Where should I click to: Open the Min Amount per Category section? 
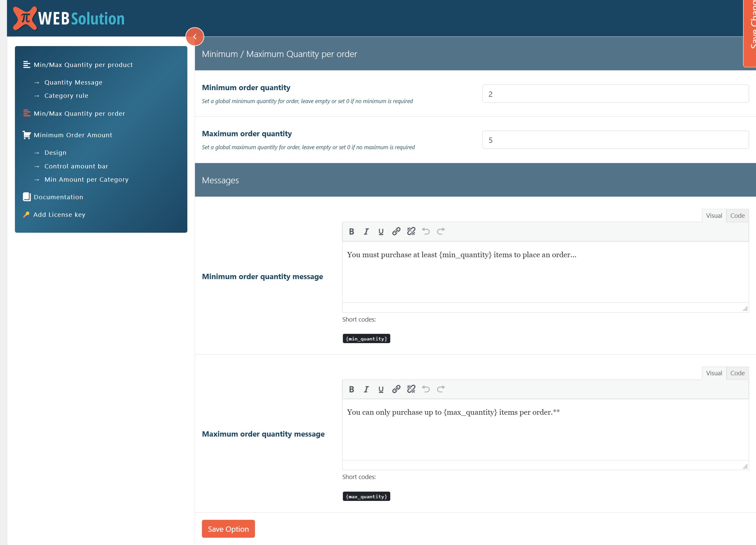pyautogui.click(x=86, y=179)
